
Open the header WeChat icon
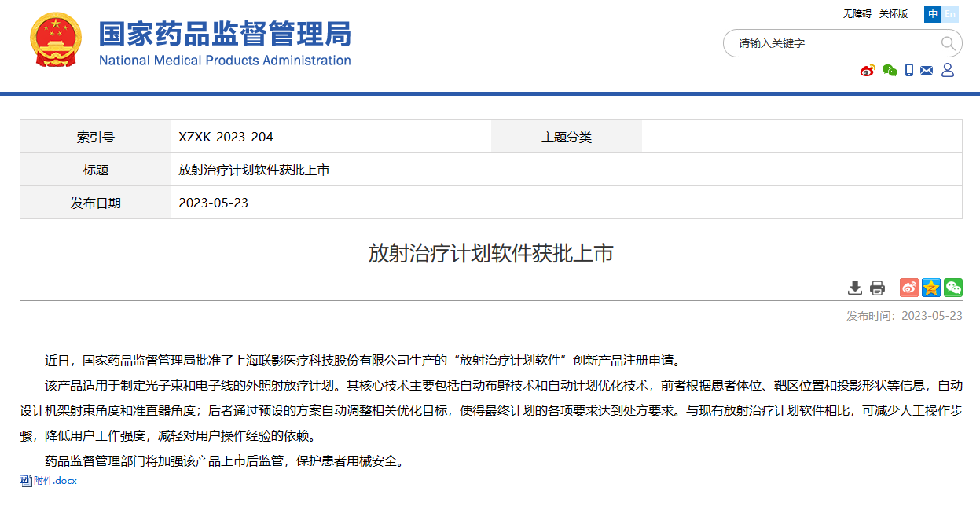(x=890, y=71)
